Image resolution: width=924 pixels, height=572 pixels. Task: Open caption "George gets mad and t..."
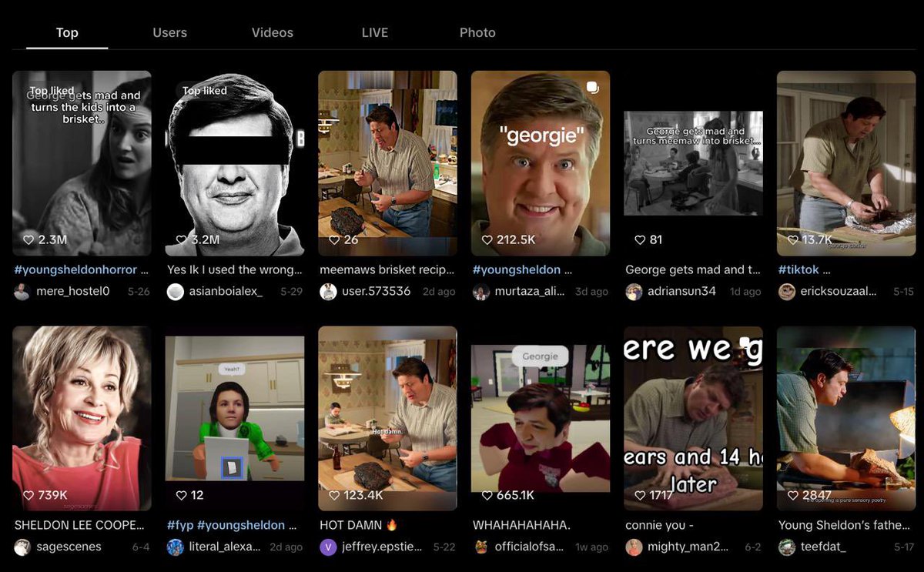[692, 269]
